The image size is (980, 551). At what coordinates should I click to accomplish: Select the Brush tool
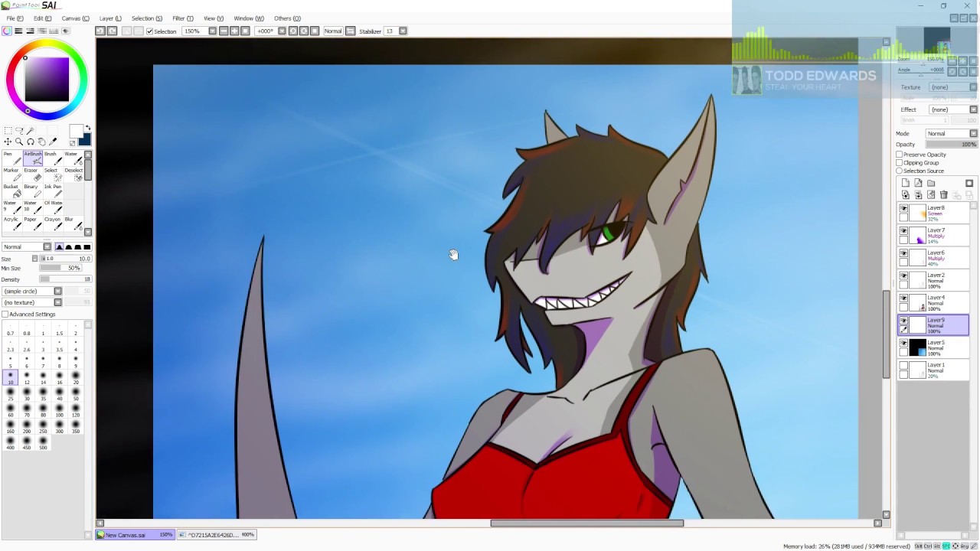[x=52, y=158]
